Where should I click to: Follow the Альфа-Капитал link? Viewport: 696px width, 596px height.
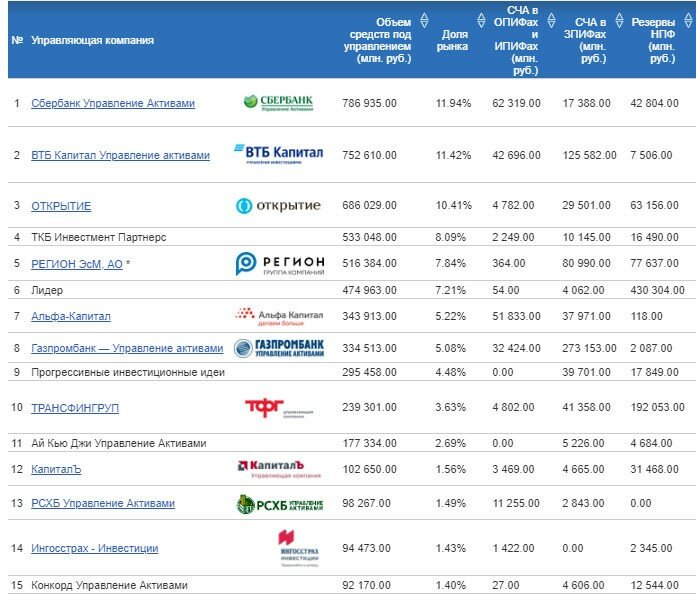point(71,316)
